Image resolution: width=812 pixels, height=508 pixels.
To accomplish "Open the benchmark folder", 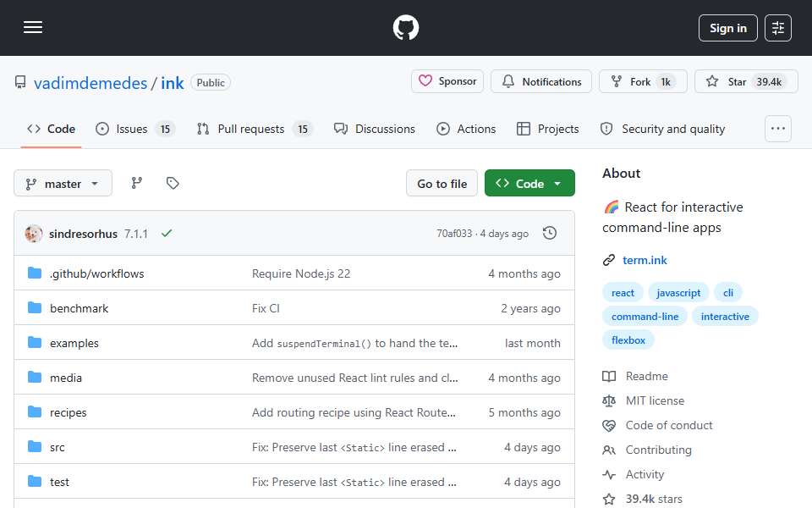I will 80,308.
